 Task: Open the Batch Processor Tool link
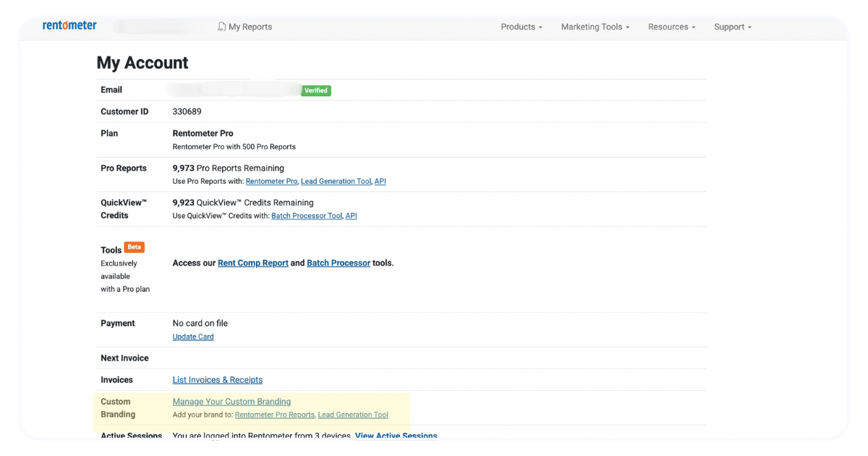coord(307,216)
